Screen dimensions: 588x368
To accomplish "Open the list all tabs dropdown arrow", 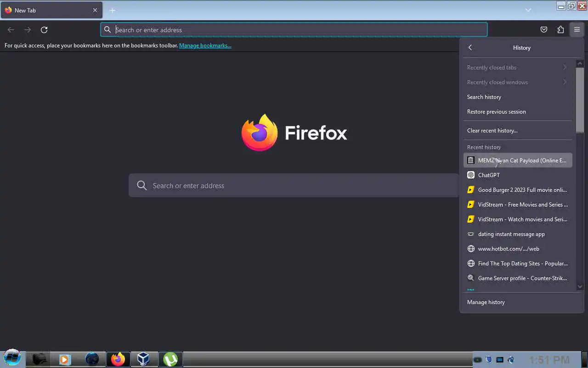I will 528,10.
